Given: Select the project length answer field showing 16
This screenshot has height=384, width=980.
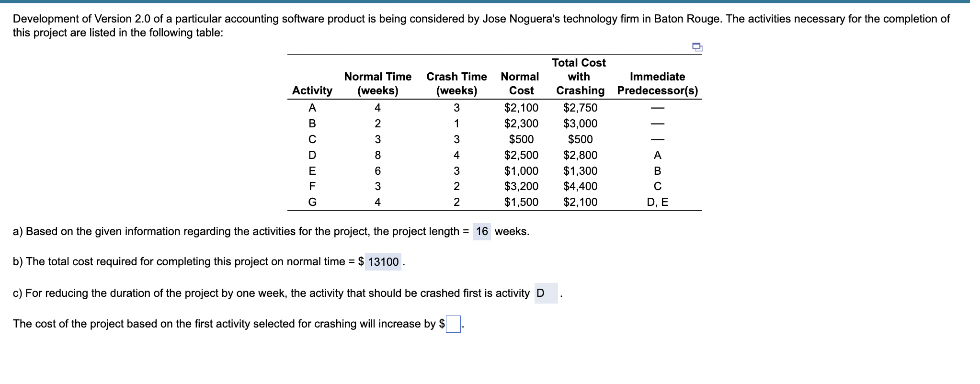Looking at the screenshot, I should point(482,232).
